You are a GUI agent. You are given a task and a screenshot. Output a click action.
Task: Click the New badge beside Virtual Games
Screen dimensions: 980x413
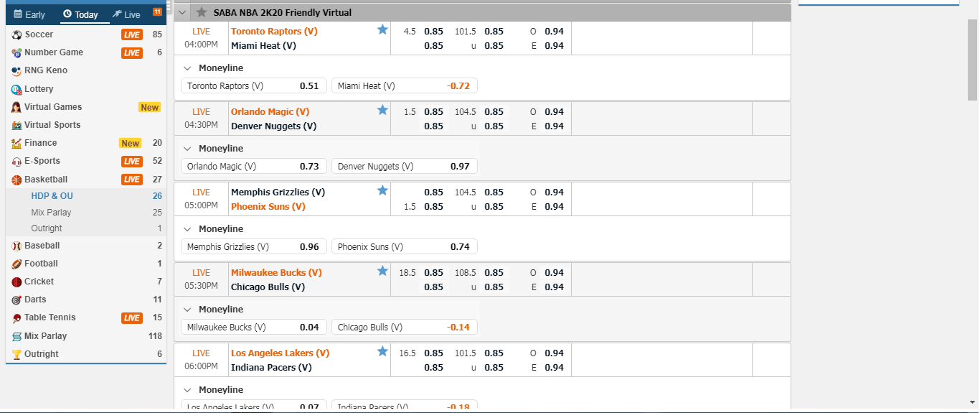coord(149,107)
